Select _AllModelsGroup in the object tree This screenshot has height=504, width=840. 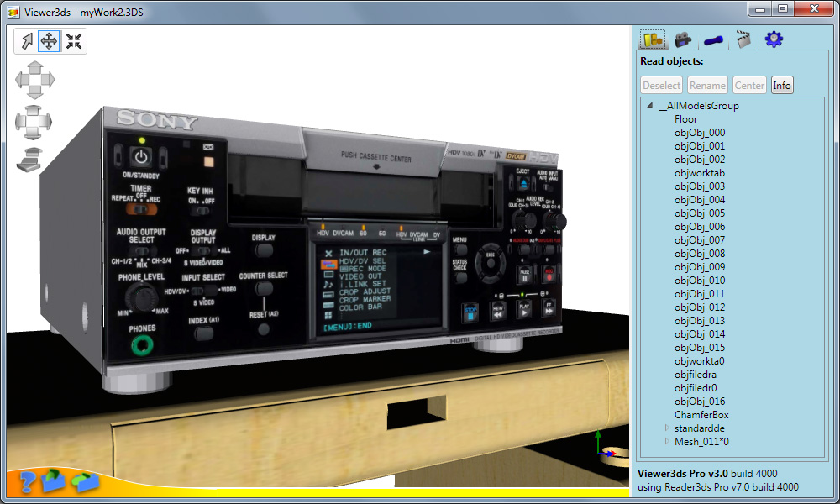(x=699, y=106)
